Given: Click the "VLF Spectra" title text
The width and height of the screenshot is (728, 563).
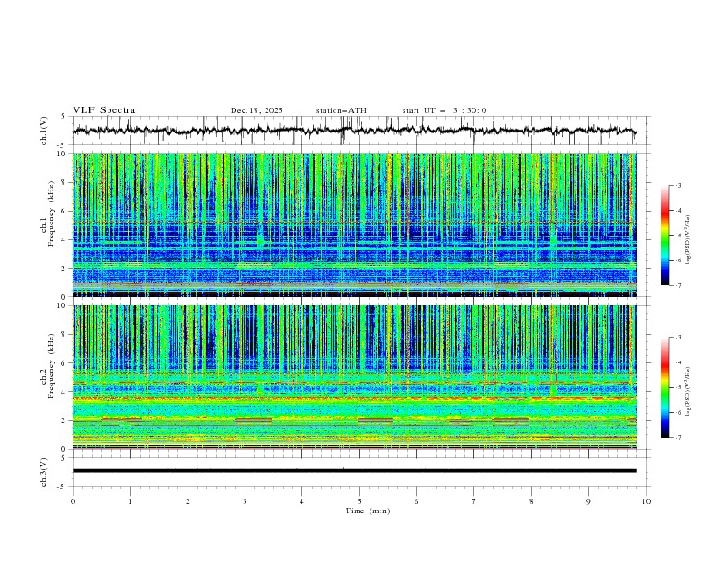Looking at the screenshot, I should point(104,110).
